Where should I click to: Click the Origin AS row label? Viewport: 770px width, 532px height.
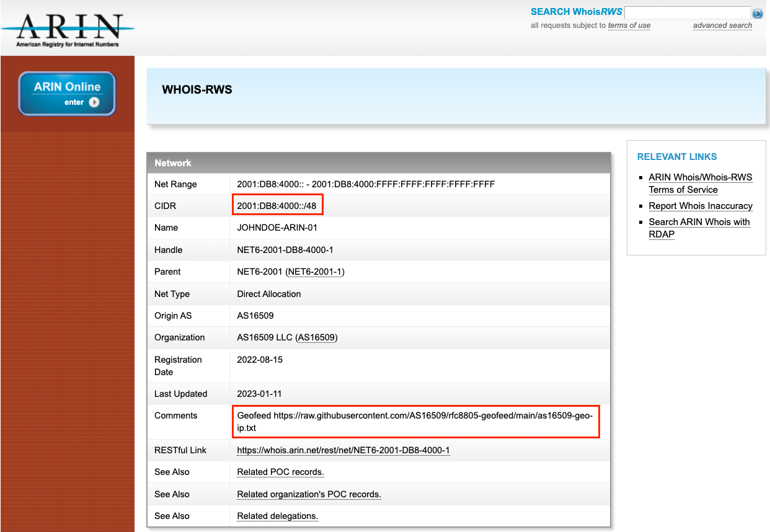click(173, 316)
